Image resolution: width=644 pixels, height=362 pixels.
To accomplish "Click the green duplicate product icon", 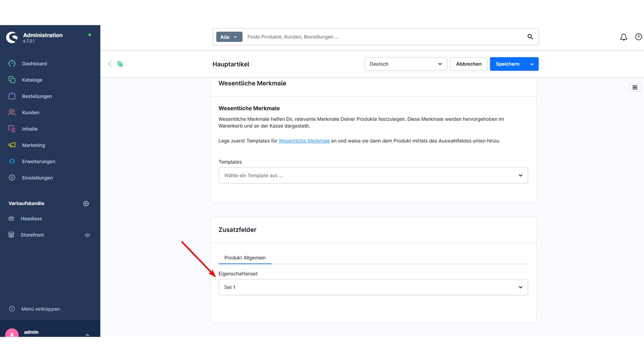I will [120, 64].
